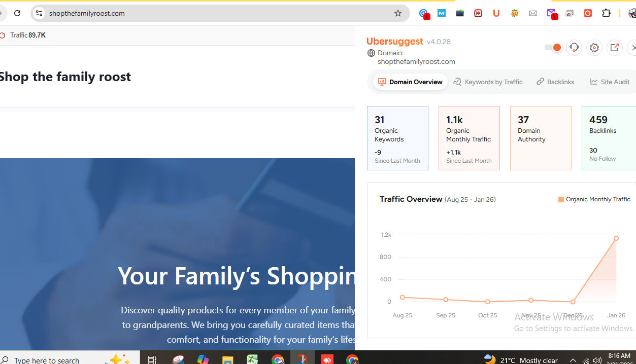Image resolution: width=636 pixels, height=364 pixels.
Task: Close the Ubersuggest panel
Action: [633, 48]
